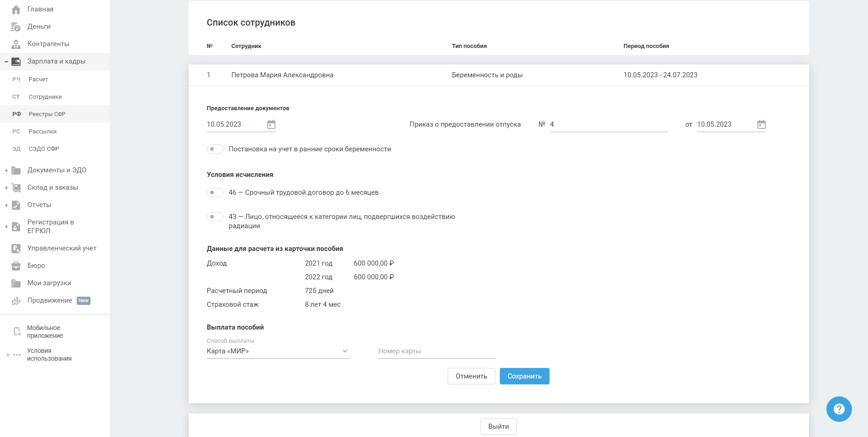The width and height of the screenshot is (868, 437).
Task: Toggle code 43 radiation exposure condition
Action: [215, 217]
